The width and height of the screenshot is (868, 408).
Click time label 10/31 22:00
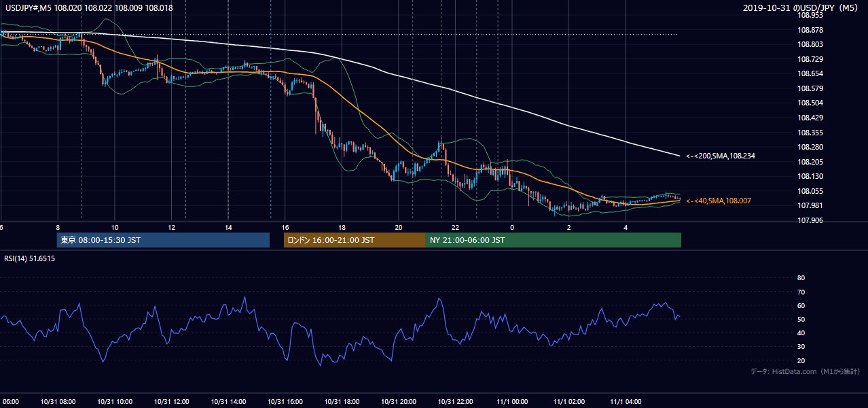455,402
